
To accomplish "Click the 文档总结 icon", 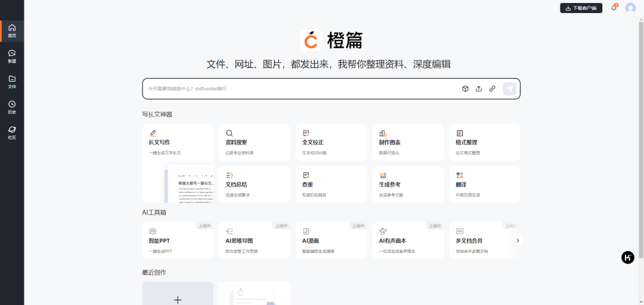I will 230,175.
